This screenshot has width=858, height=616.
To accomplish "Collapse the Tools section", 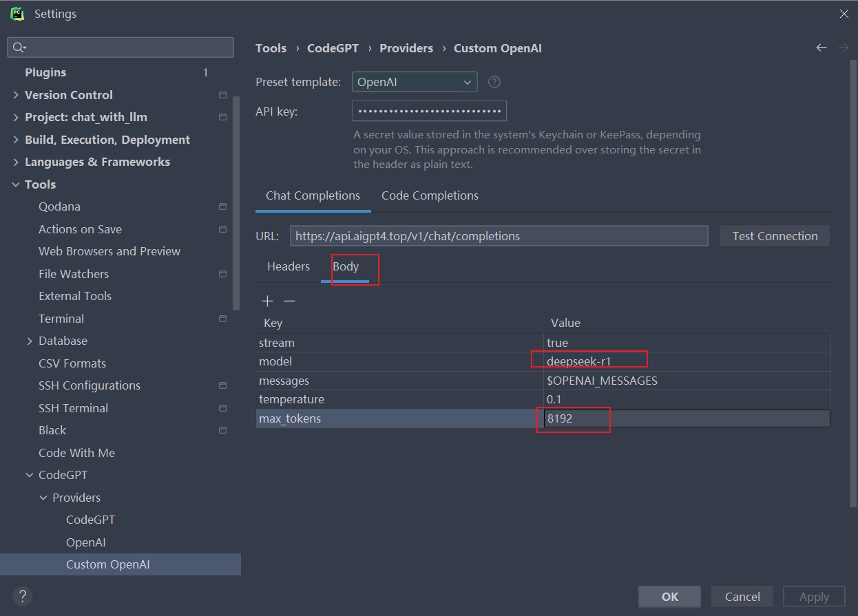I will tap(16, 184).
